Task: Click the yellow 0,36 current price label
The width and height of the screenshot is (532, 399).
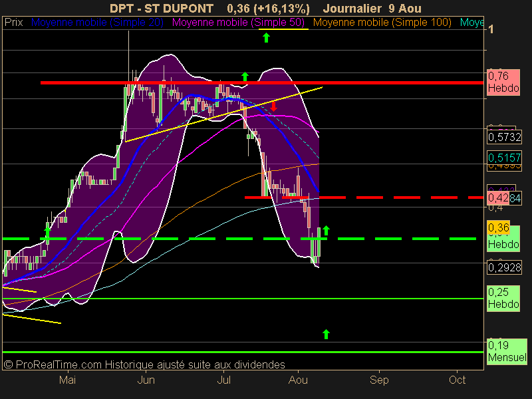Action: [498, 227]
